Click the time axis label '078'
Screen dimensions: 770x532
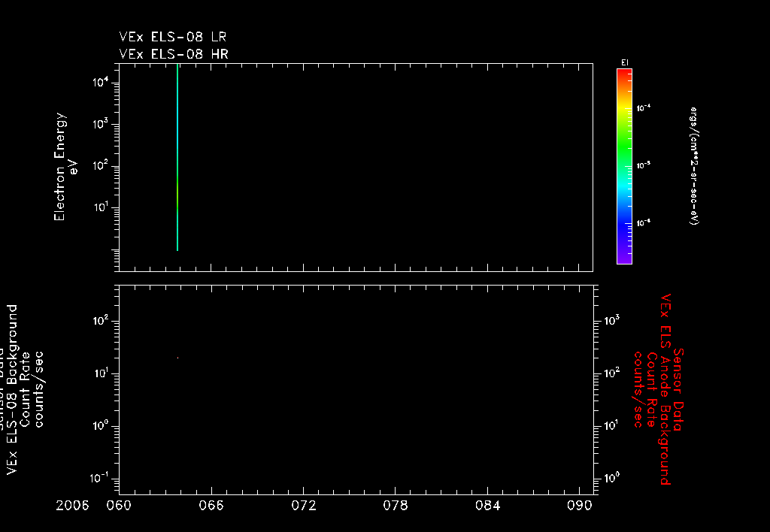(x=396, y=506)
